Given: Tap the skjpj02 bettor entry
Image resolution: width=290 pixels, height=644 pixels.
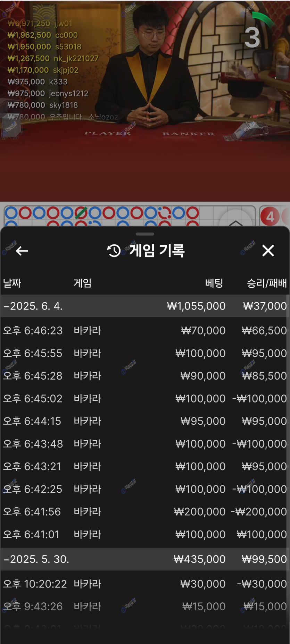Looking at the screenshot, I should coord(43,70).
